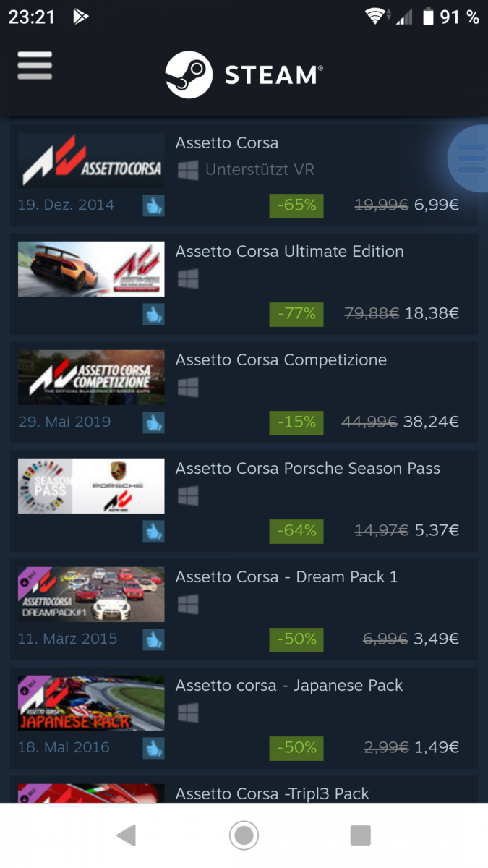Tap thumbs-up icon for Competizione

click(x=153, y=422)
